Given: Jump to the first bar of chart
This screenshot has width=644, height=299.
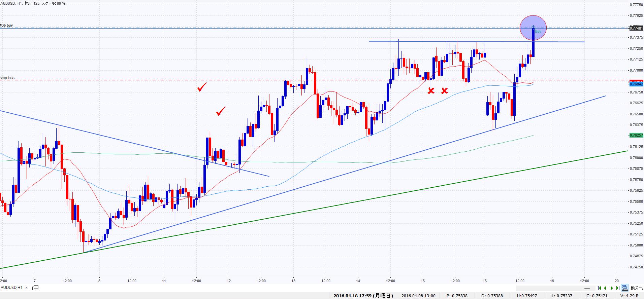Looking at the screenshot, I should click(599, 288).
